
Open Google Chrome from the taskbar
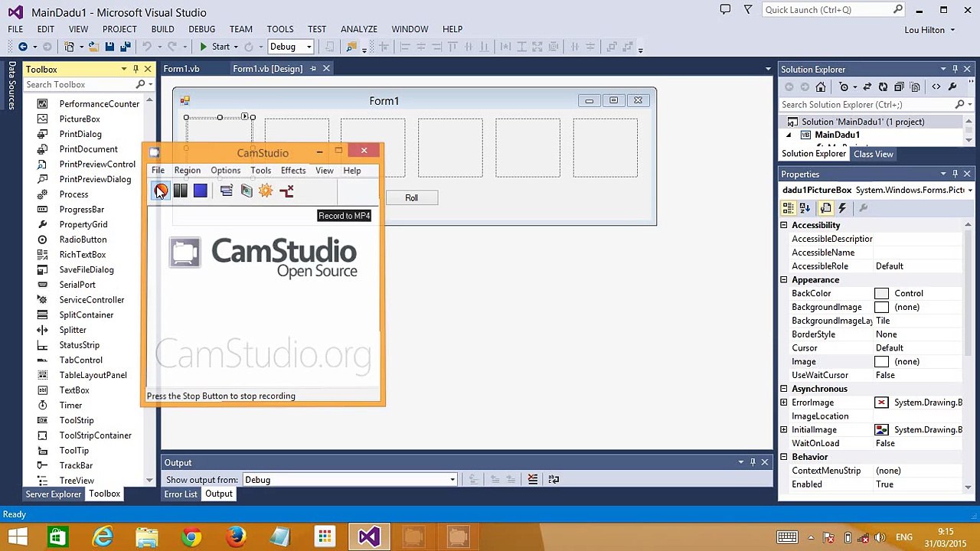click(191, 537)
